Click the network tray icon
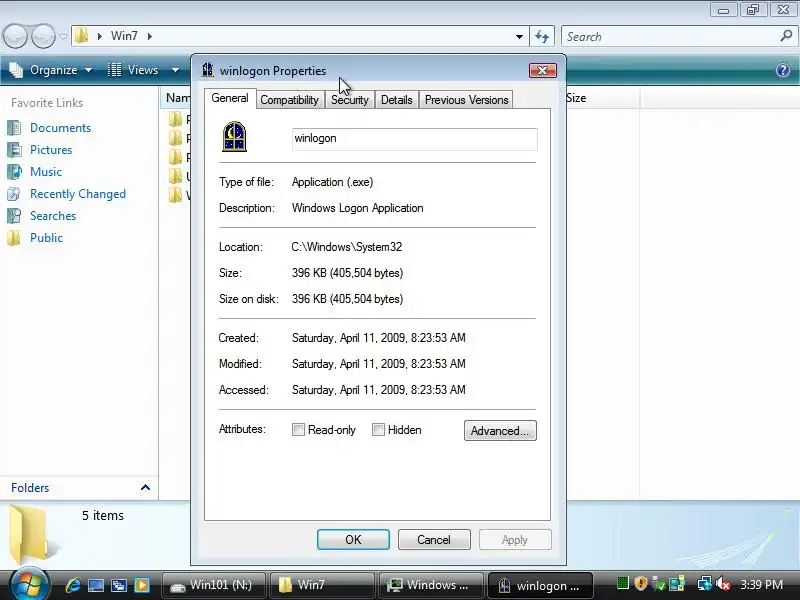Image resolution: width=800 pixels, height=600 pixels. pyautogui.click(x=705, y=584)
